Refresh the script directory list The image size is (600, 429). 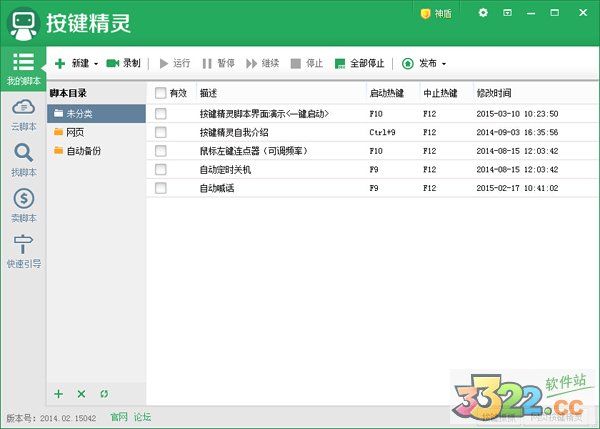(x=104, y=394)
